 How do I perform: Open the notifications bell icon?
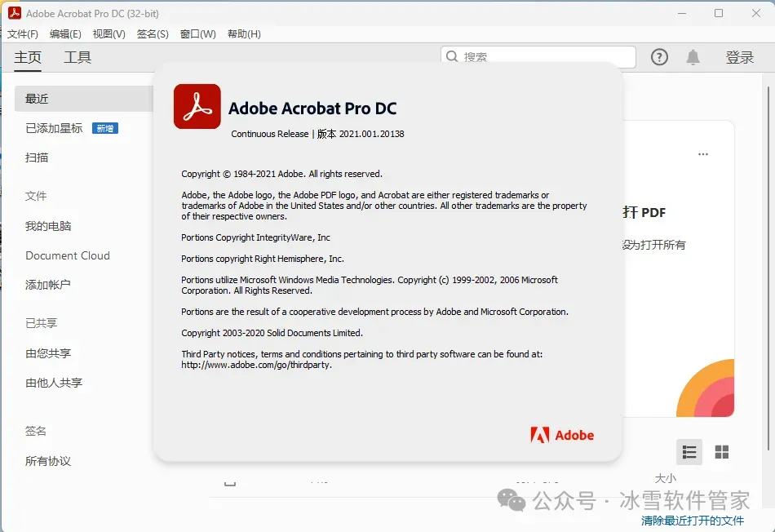coord(693,57)
